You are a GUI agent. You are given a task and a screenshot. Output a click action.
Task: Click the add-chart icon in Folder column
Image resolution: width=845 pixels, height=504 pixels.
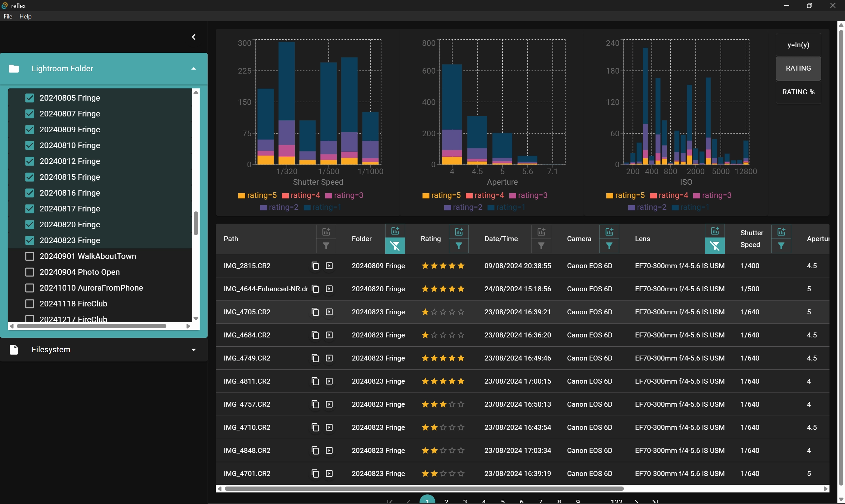(395, 231)
